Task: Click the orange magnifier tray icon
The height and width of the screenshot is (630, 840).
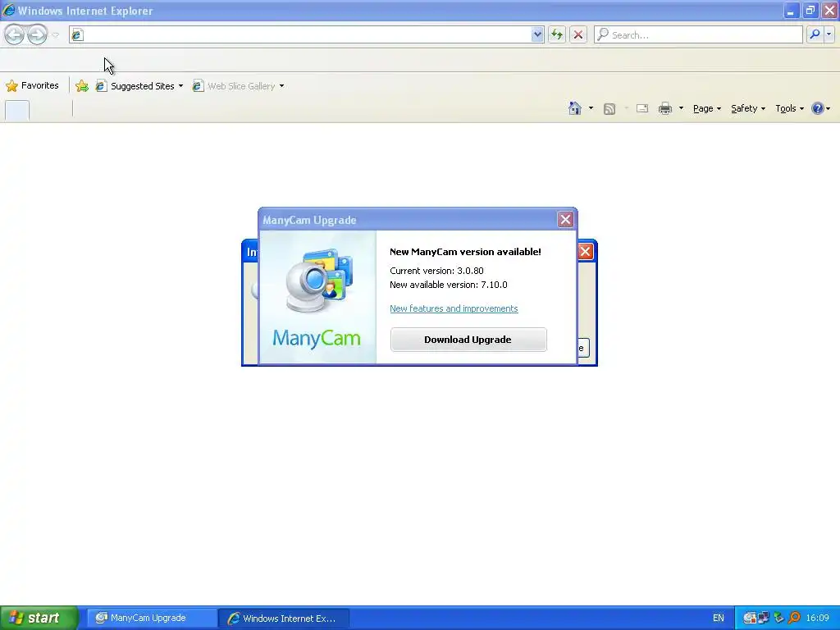Action: pos(794,618)
